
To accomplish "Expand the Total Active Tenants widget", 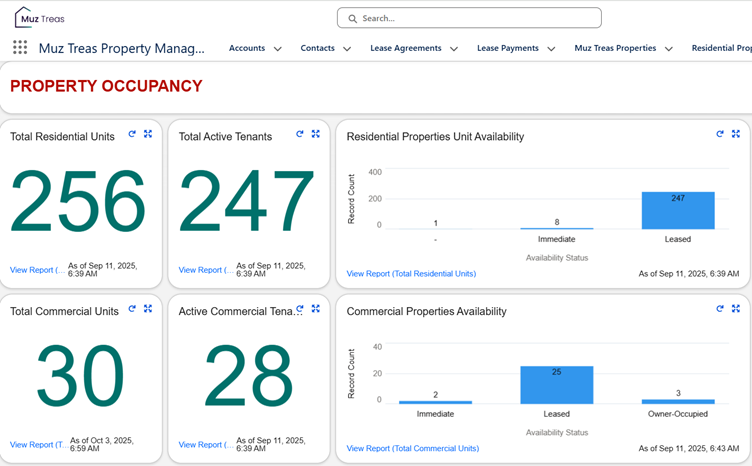I will click(x=316, y=134).
